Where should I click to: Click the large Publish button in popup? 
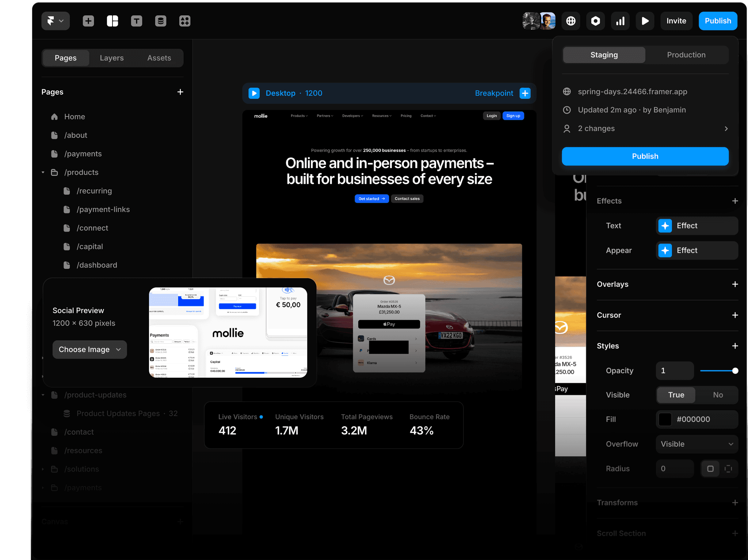(x=645, y=156)
